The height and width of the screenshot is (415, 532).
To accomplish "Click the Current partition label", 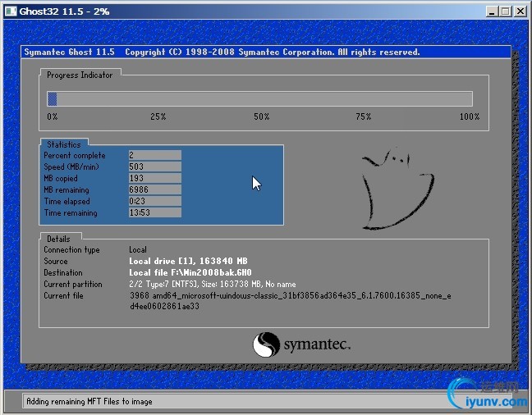I will click(x=73, y=284).
